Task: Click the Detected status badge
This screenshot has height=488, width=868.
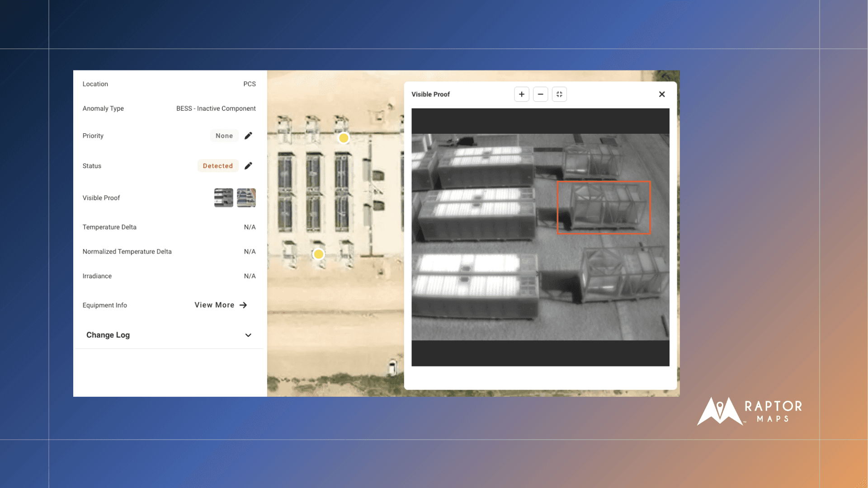Action: point(218,166)
